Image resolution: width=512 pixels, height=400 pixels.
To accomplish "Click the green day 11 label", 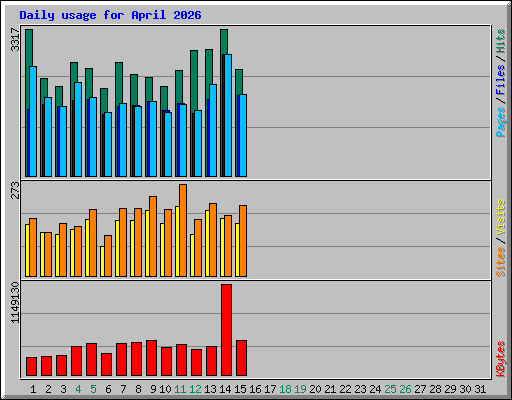I will point(180,389).
